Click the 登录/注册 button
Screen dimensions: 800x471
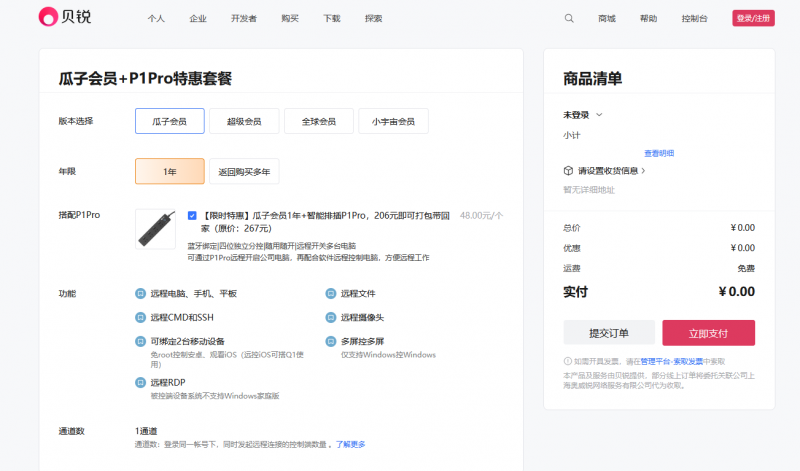click(754, 18)
